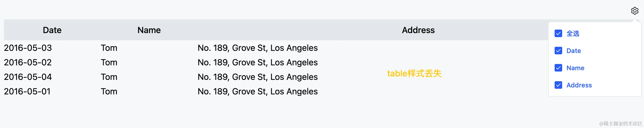Click Tom in the first row

pos(109,48)
